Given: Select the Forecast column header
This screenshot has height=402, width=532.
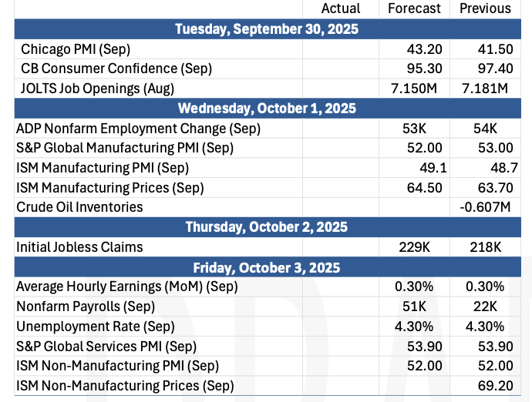Looking at the screenshot, I should tap(415, 8).
